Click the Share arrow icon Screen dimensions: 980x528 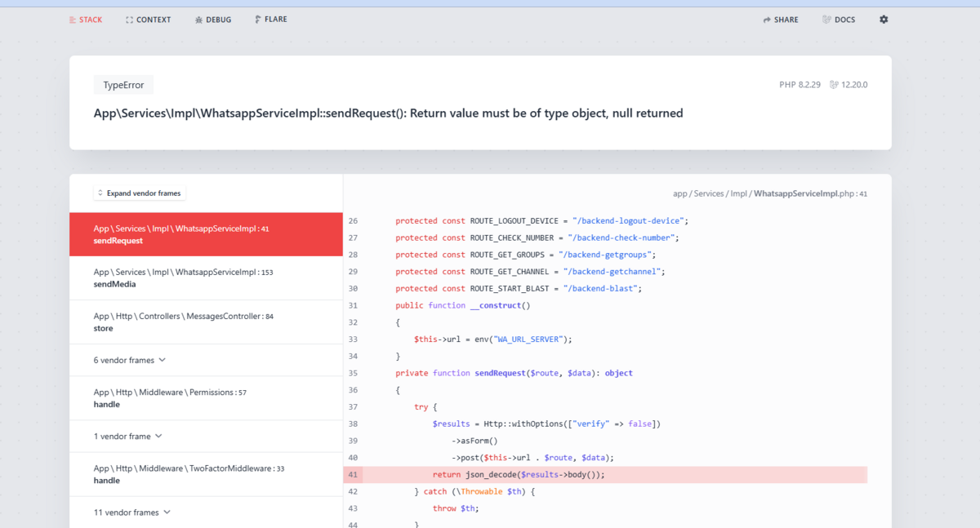pyautogui.click(x=767, y=20)
